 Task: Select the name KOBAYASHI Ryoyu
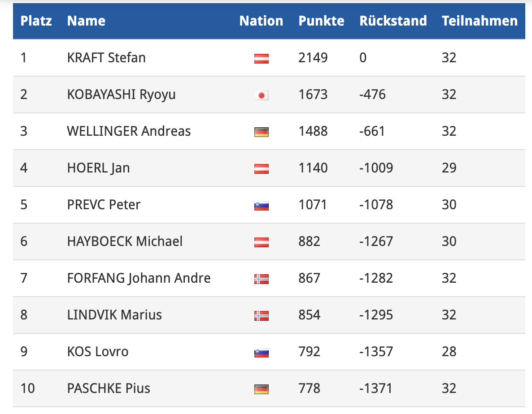(121, 95)
